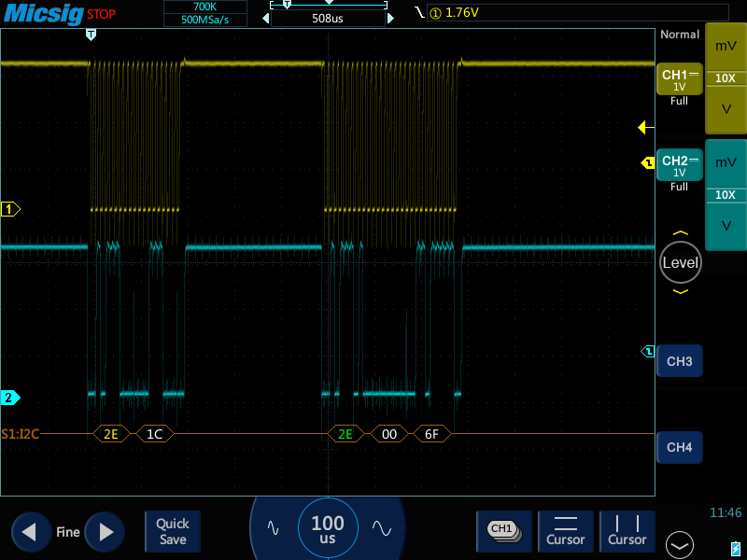Increase CH1 scale toward V

(726, 109)
